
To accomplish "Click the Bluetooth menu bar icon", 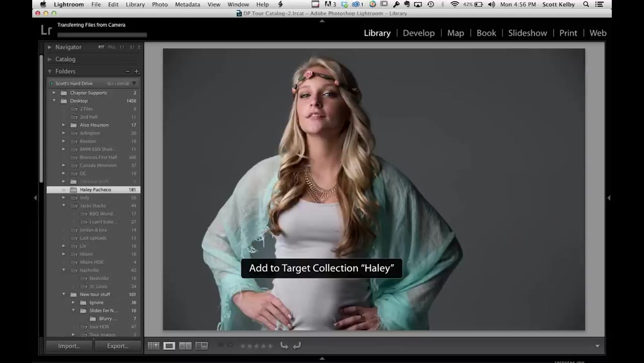I will coord(443,4).
